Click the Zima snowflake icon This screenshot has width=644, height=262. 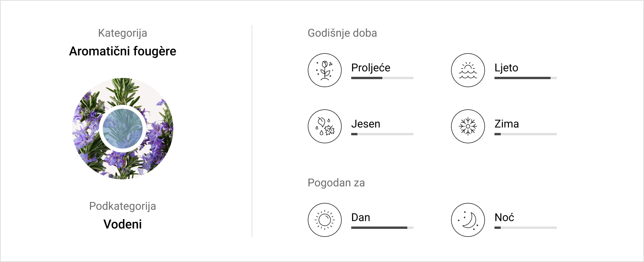468,126
